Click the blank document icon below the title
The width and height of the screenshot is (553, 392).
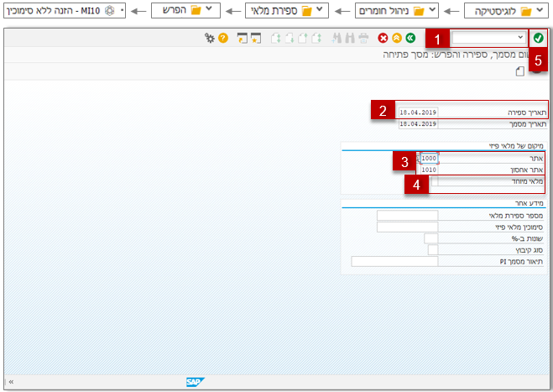click(519, 71)
